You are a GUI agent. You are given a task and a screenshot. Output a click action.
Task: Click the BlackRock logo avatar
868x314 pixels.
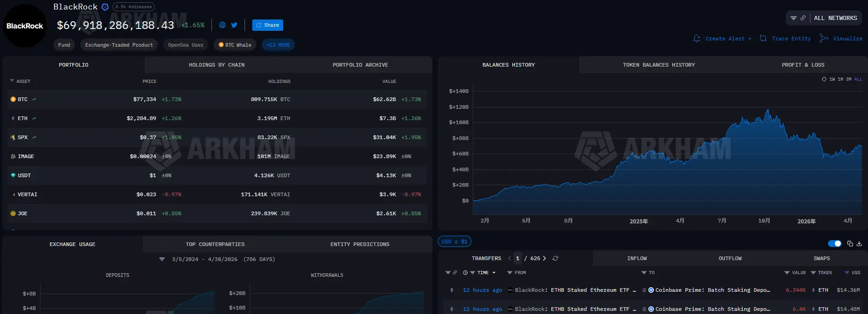25,26
